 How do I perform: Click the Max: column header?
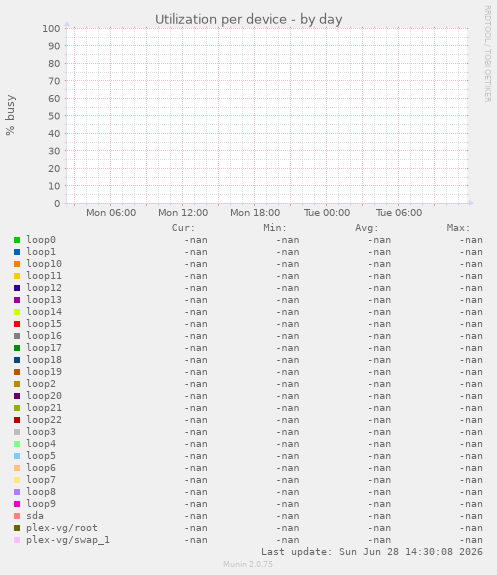click(x=458, y=228)
